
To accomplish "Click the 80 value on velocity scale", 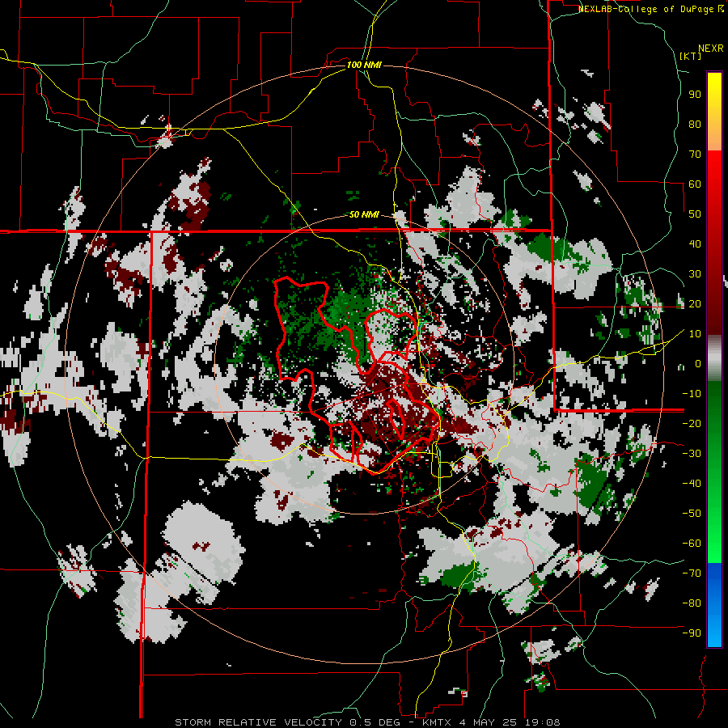I will 695,124.
